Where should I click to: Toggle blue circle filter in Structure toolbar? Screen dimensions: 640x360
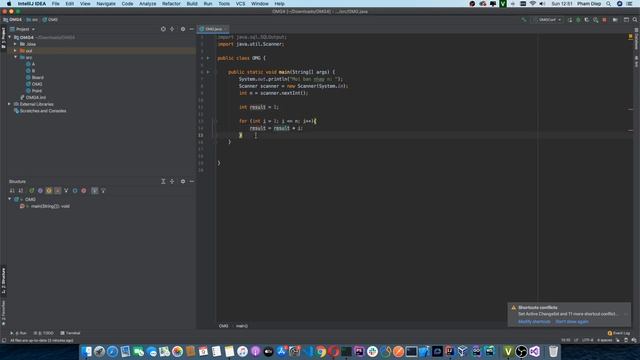pyautogui.click(x=75, y=191)
